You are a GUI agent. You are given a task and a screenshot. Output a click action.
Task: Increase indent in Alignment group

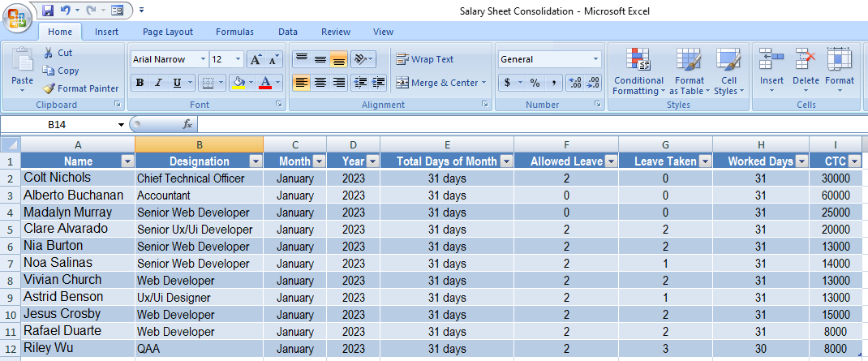coord(379,83)
